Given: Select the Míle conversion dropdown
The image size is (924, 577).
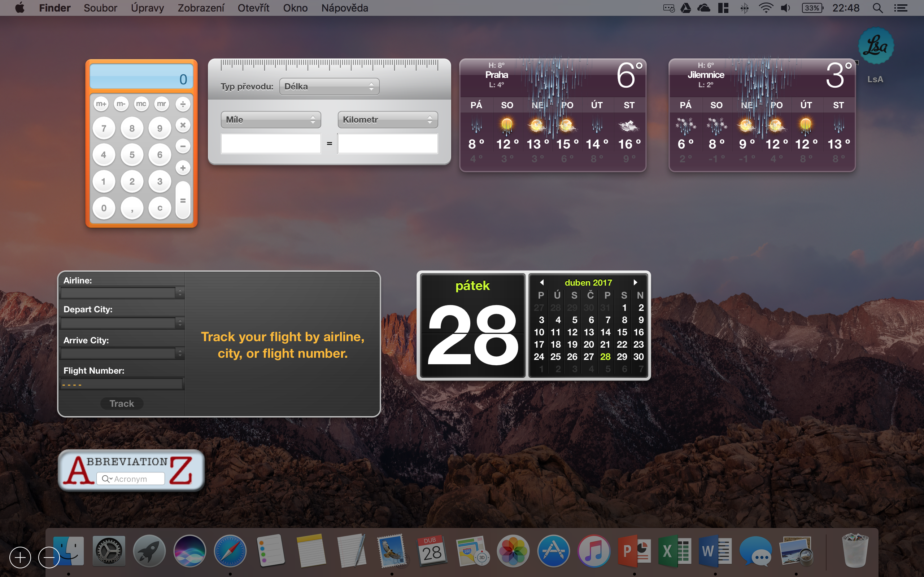Looking at the screenshot, I should tap(271, 120).
